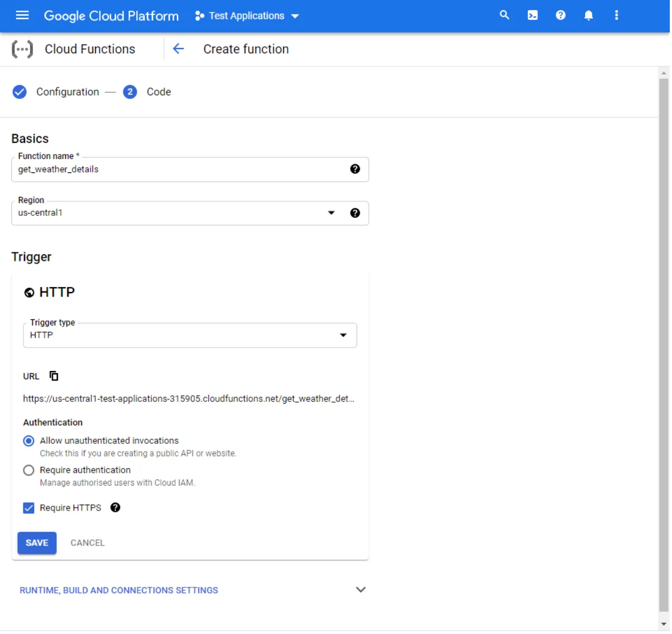This screenshot has height=634, width=672.
Task: Click the help icon next to Function name
Action: coord(355,170)
